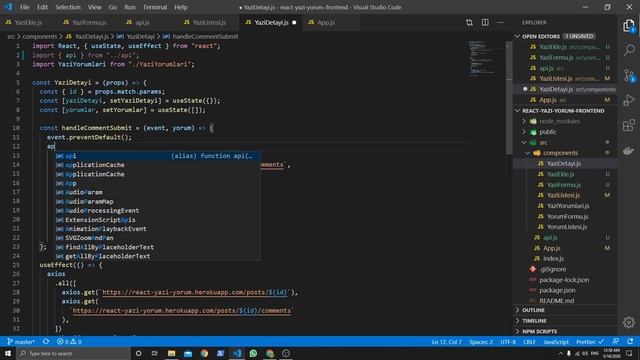Click the Windows taskbar search box
This screenshot has width=640, height=360.
pos(73,353)
